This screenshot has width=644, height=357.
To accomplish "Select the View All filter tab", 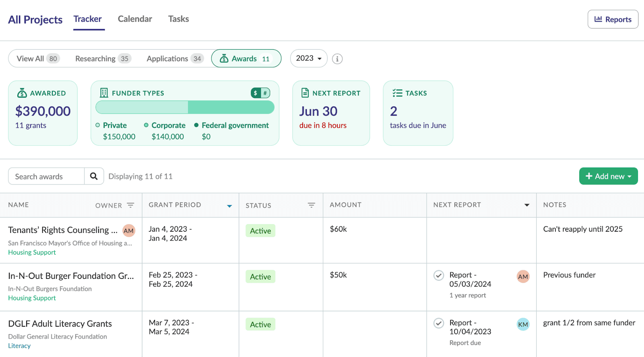I will point(38,59).
